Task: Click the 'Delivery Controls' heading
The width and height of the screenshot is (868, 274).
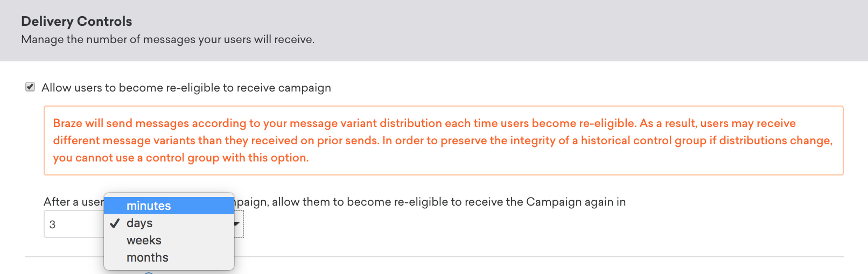Action: [76, 22]
